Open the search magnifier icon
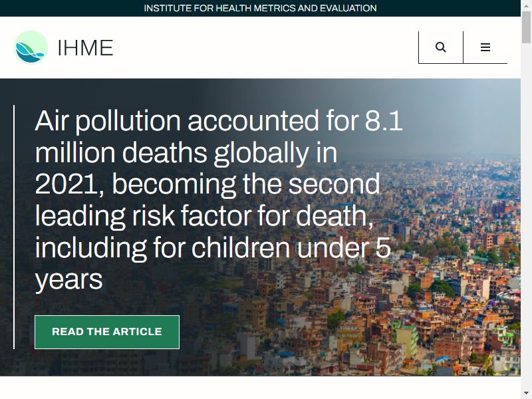 (x=440, y=47)
